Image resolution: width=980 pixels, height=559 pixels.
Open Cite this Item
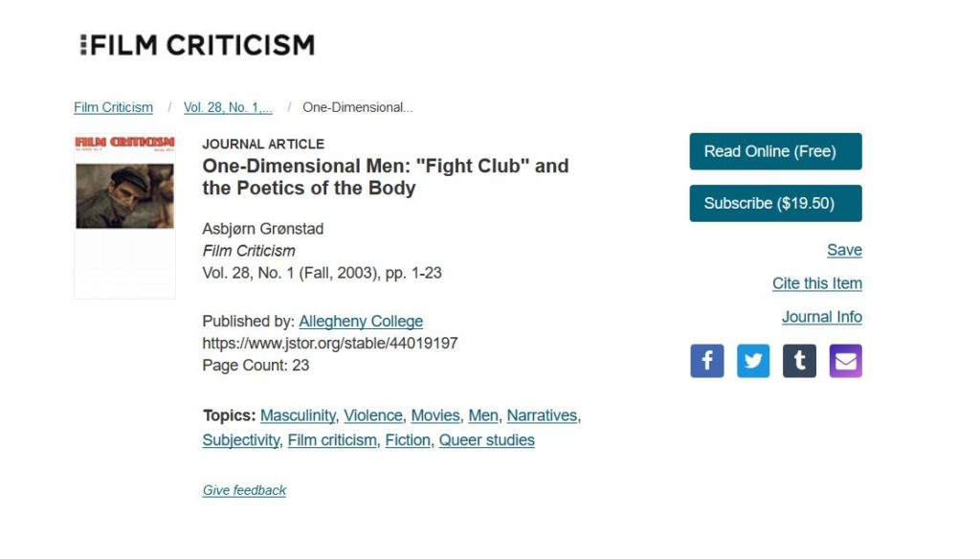[x=817, y=283]
